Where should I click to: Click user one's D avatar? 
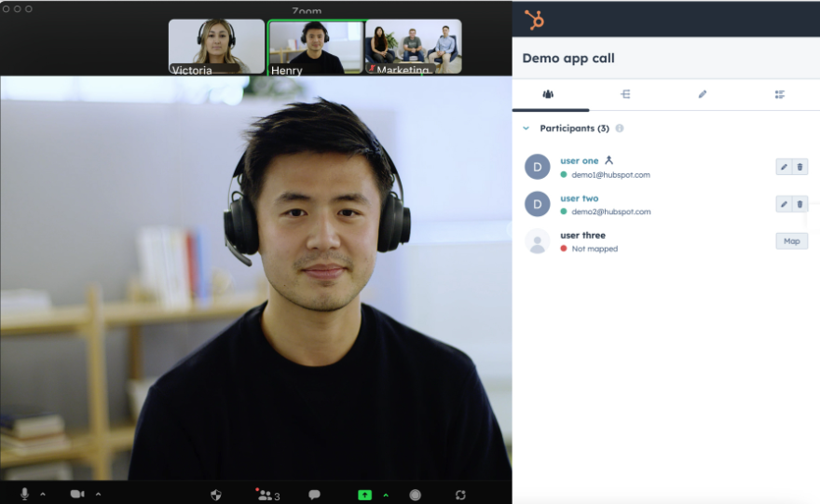pos(537,167)
